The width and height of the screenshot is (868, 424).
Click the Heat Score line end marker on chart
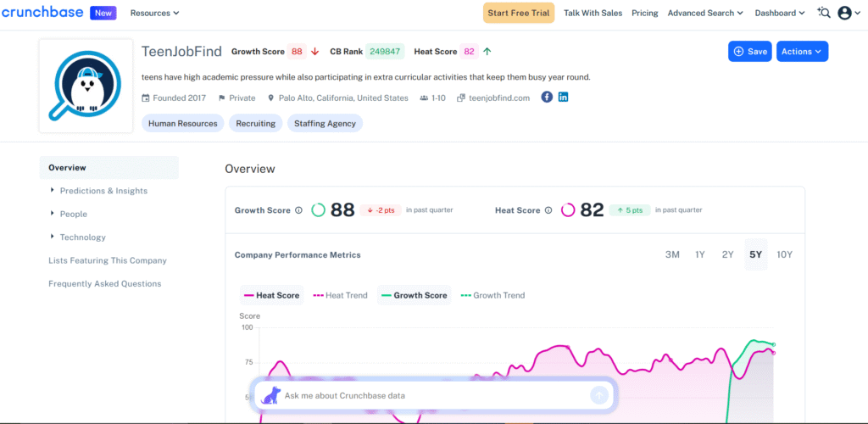[x=774, y=353]
